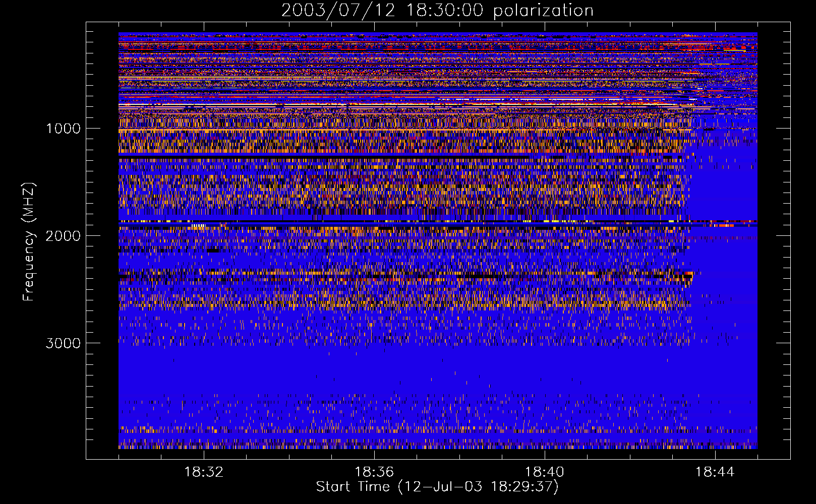The image size is (816, 504).
Task: Click the 18:32 time tick label
Action: [204, 472]
